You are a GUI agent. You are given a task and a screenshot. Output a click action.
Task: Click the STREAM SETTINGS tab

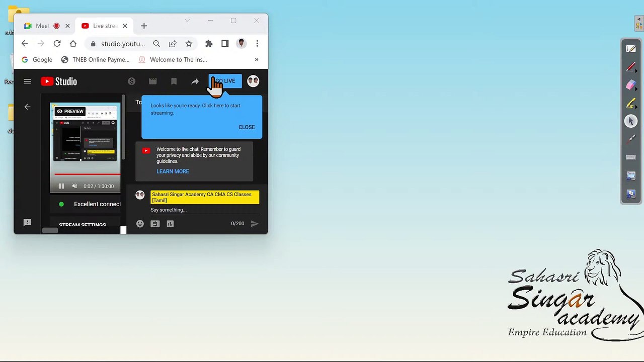point(83,225)
